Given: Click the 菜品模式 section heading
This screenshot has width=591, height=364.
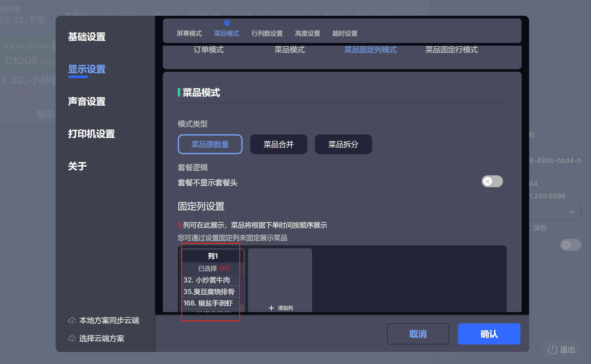Looking at the screenshot, I should (x=201, y=92).
